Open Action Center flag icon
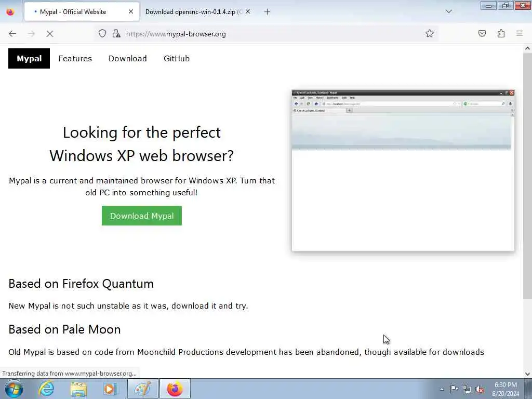Viewport: 532px width, 399px height. 454,389
